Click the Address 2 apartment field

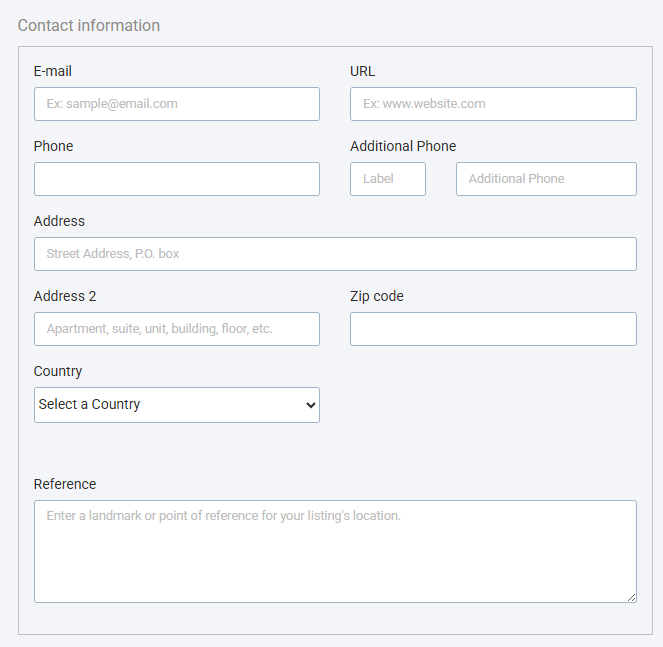pos(177,329)
